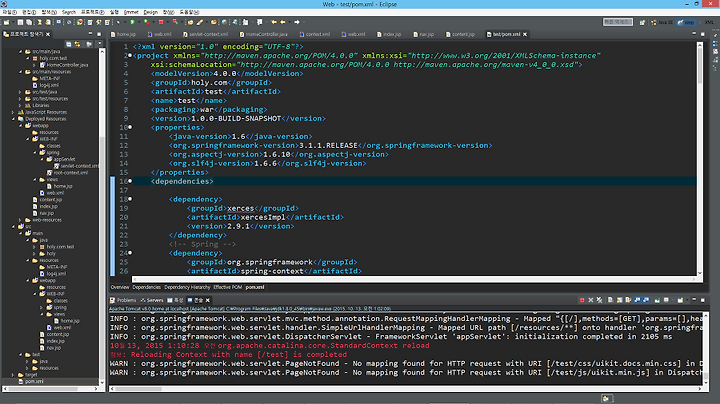Screen dimensions: 720x404
Task: Select pom.xml in Project Explorer
Action: pyautogui.click(x=34, y=382)
